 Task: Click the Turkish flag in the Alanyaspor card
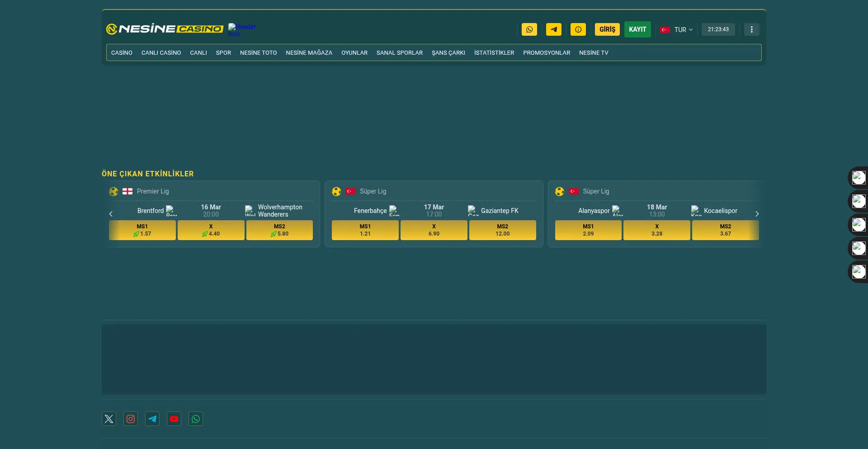(574, 191)
